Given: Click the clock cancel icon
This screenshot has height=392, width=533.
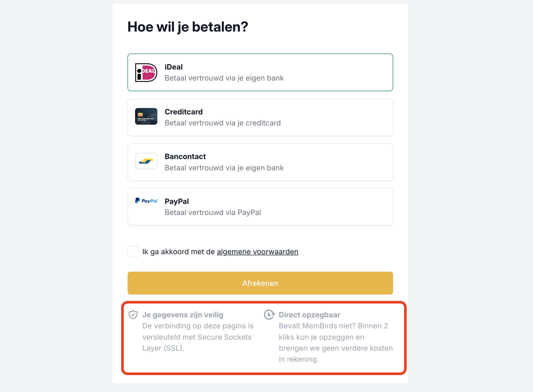Looking at the screenshot, I should point(269,315).
